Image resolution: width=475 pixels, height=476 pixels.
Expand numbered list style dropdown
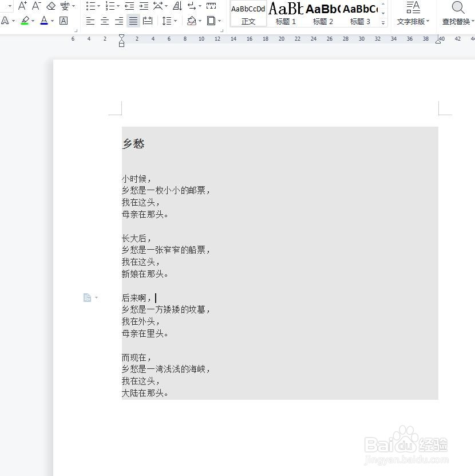(x=118, y=6)
